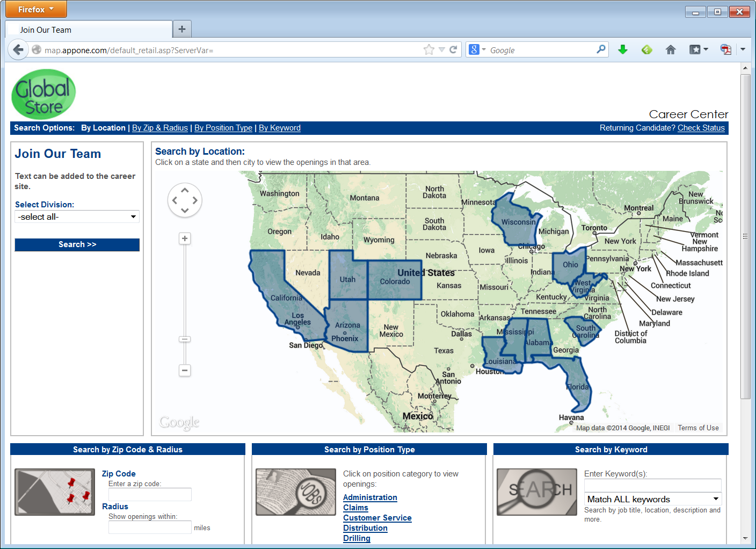Expand the address bar history dropdown arrow
The height and width of the screenshot is (549, 756).
tap(442, 50)
